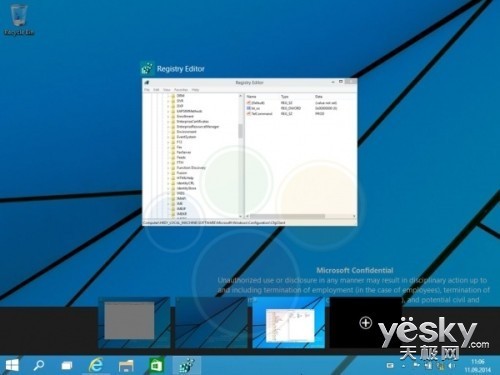
Task: Open File menu in Registry Editor
Action: click(147, 90)
